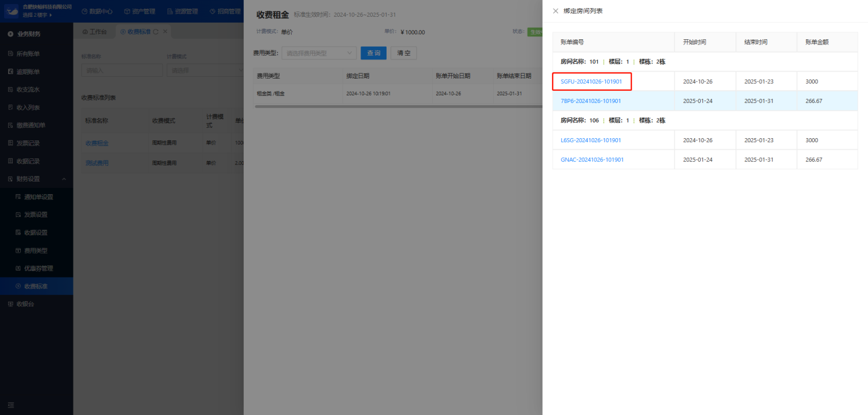Image resolution: width=868 pixels, height=415 pixels.
Task: Open the 收费租金 standard link
Action: pyautogui.click(x=97, y=143)
